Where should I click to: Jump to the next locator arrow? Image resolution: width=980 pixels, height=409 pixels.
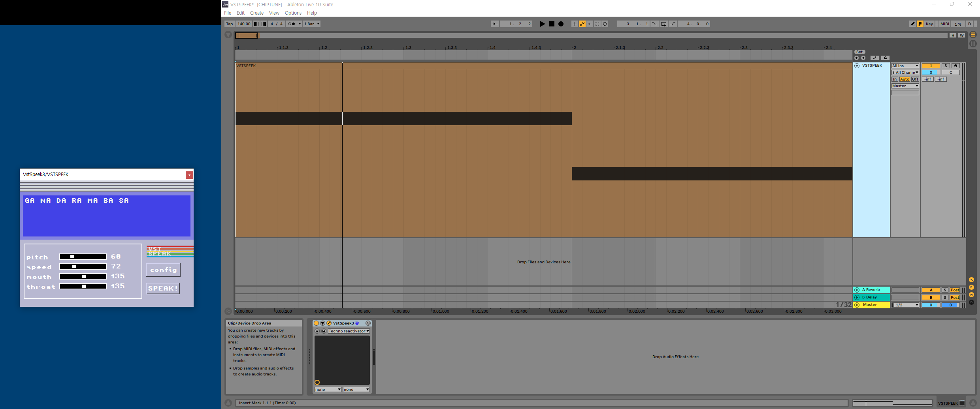863,58
